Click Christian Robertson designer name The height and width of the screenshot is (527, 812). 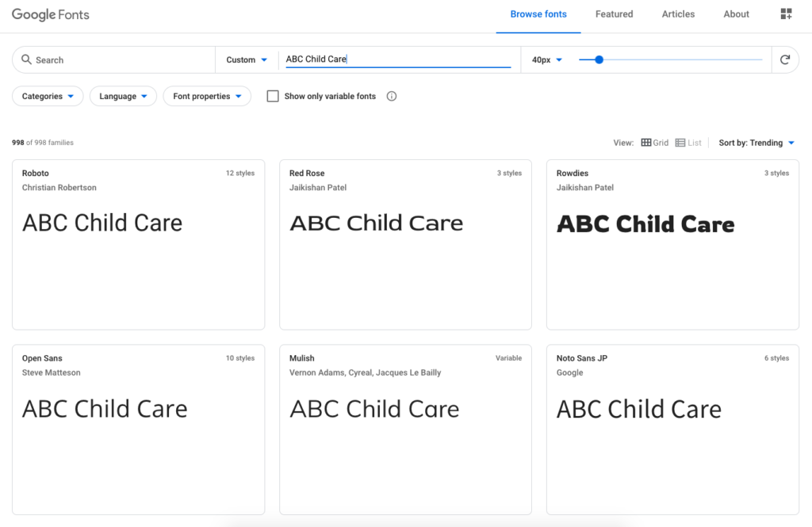(x=59, y=187)
